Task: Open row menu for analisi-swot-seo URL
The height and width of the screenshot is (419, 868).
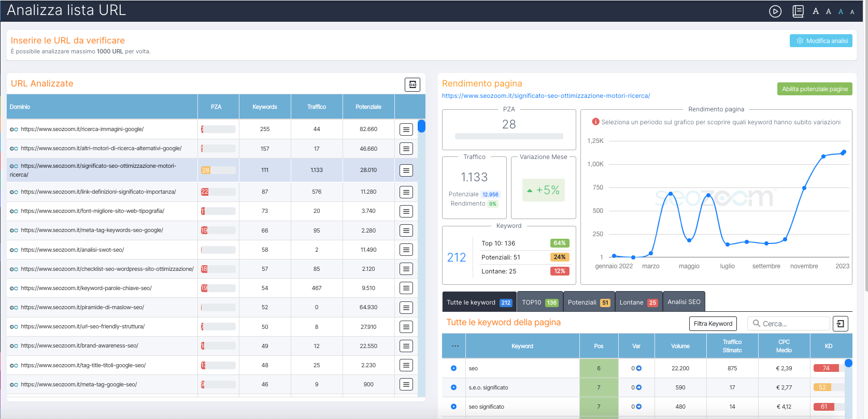Action: point(406,250)
